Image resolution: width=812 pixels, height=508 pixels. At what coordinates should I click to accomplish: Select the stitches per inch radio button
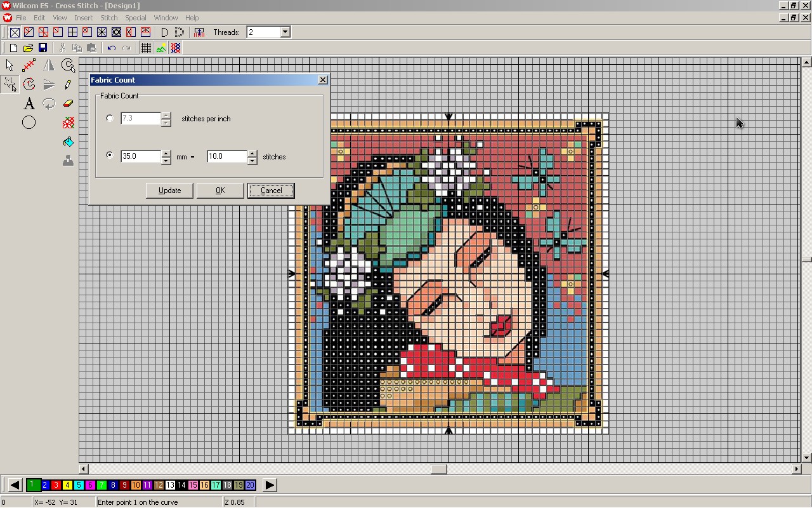tap(110, 118)
